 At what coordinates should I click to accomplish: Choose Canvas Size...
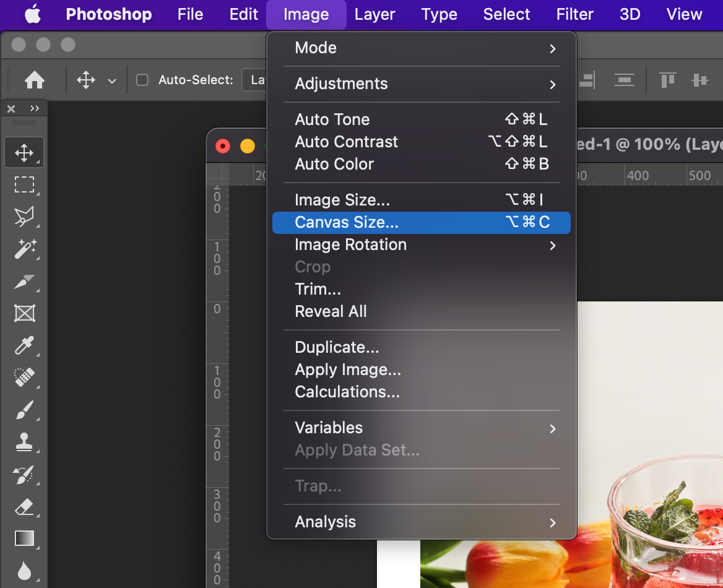(x=422, y=222)
